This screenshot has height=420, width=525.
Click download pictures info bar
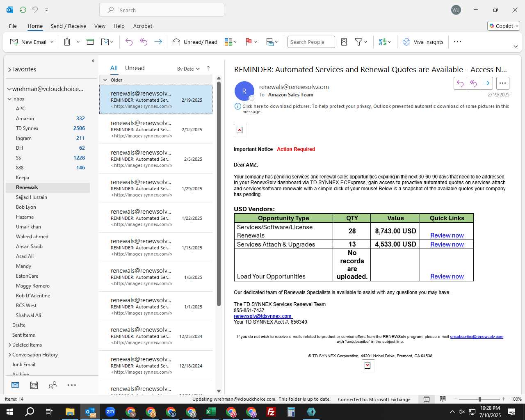[372, 109]
